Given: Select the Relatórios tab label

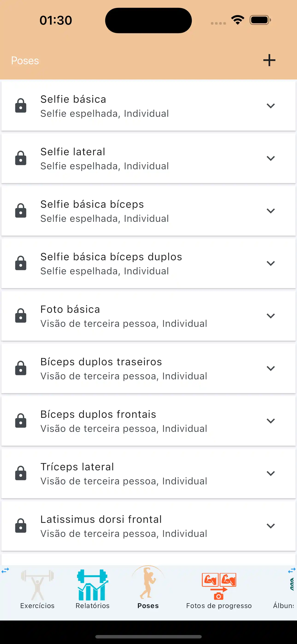Looking at the screenshot, I should click(93, 606).
